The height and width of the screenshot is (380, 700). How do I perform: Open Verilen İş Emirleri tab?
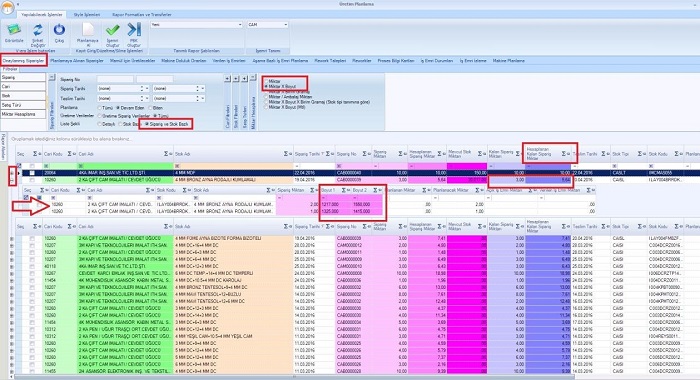[x=229, y=61]
